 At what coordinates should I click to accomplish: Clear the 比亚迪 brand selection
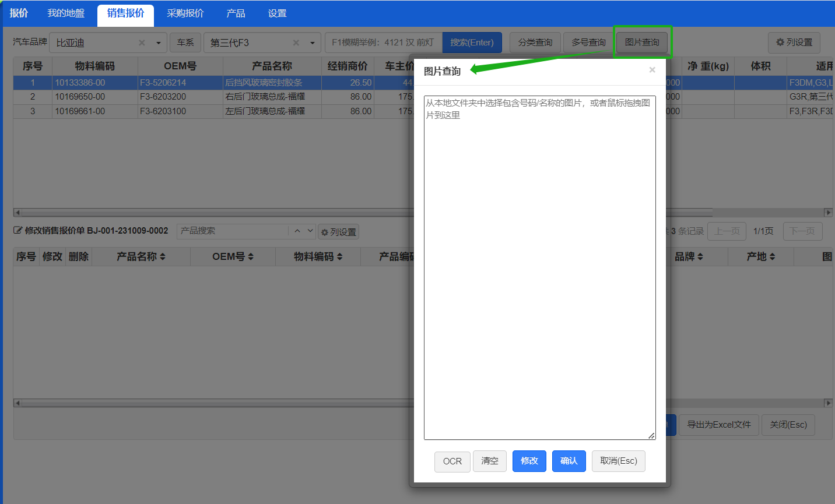(x=142, y=43)
